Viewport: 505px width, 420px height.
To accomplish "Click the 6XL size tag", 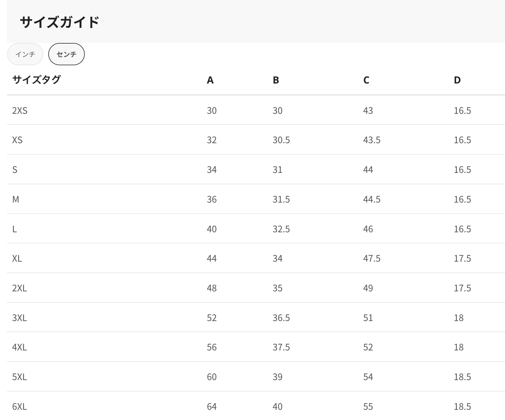I will tap(19, 406).
